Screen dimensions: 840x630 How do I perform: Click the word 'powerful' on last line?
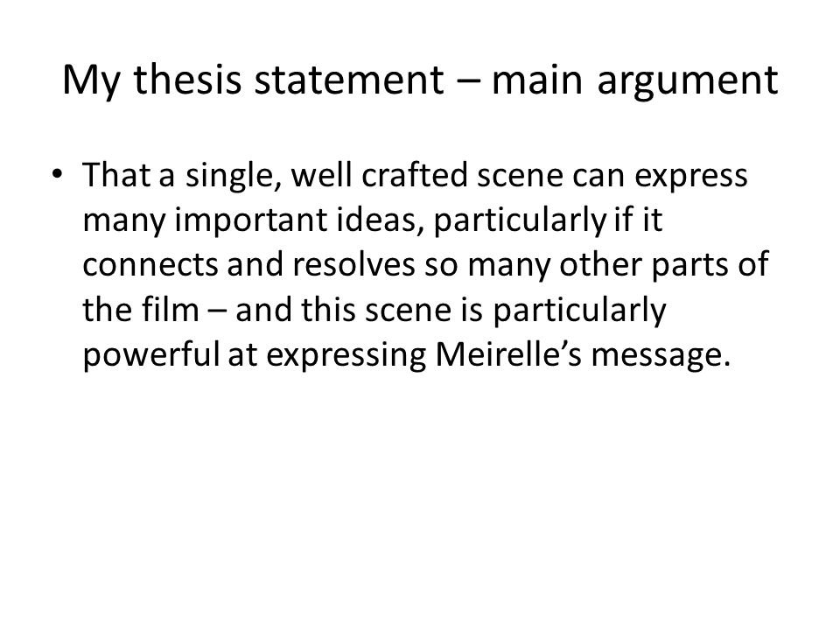tap(151, 354)
